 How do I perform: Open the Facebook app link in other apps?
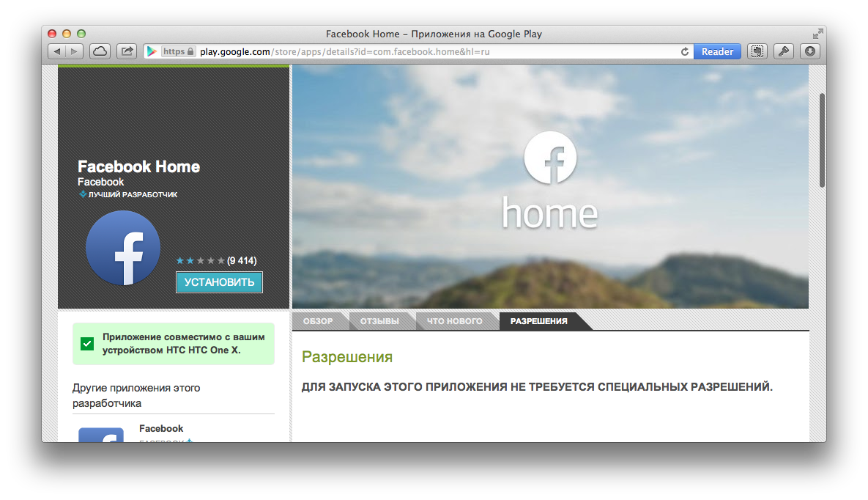pyautogui.click(x=161, y=428)
